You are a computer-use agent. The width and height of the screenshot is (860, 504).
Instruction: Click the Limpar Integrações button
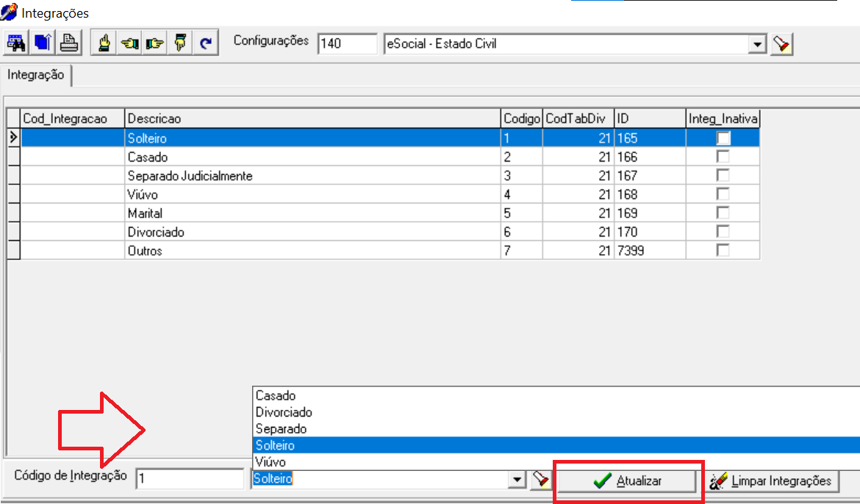(x=773, y=481)
